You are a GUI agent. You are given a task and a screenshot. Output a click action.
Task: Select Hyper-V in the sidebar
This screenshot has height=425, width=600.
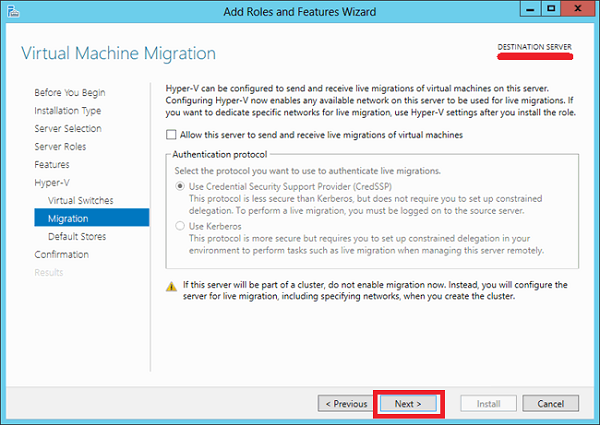[x=52, y=182]
